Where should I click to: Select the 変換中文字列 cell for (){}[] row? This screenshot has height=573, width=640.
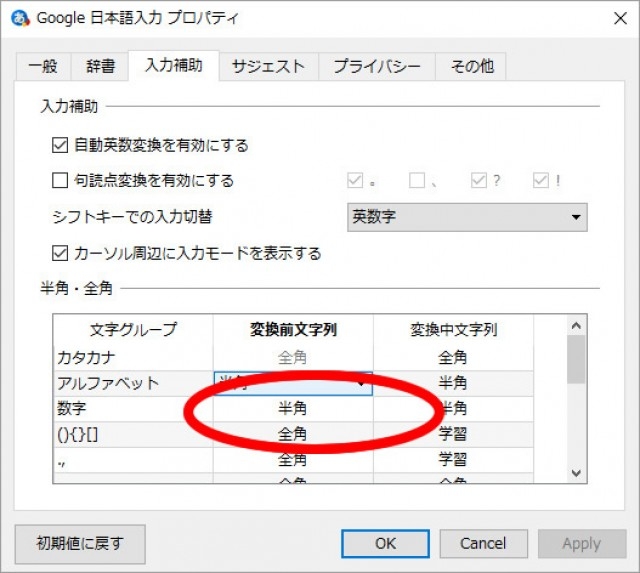[x=453, y=434]
